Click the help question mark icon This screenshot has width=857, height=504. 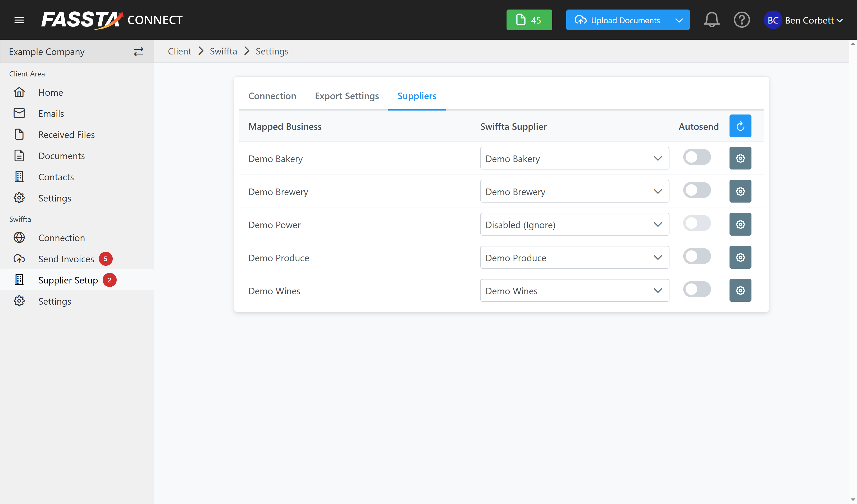[741, 20]
